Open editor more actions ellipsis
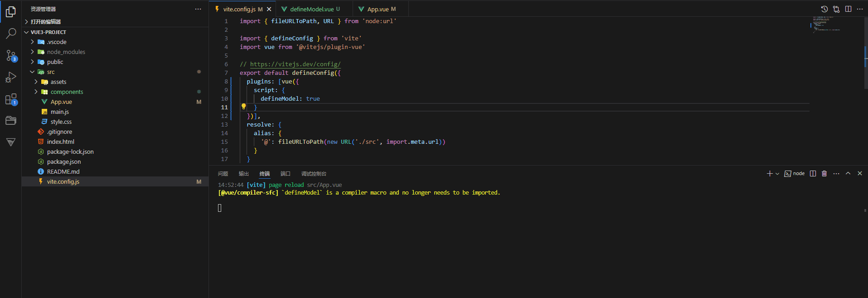Image resolution: width=868 pixels, height=298 pixels. click(x=860, y=9)
